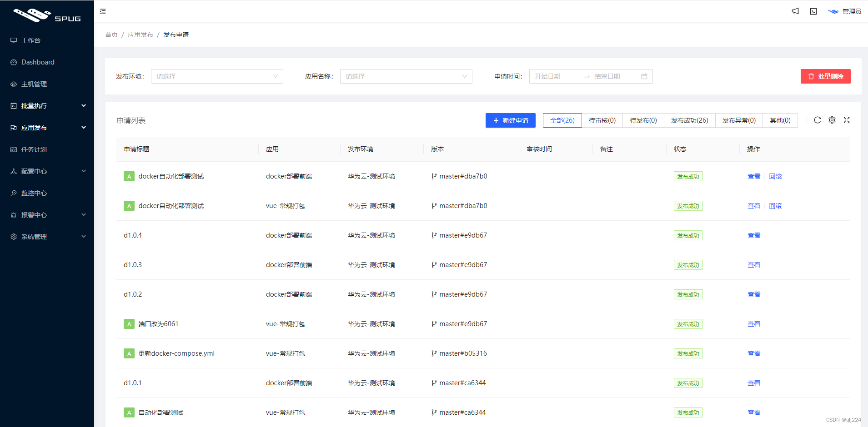Click branch icon beside master#b05316
The width and height of the screenshot is (868, 427).
click(434, 353)
